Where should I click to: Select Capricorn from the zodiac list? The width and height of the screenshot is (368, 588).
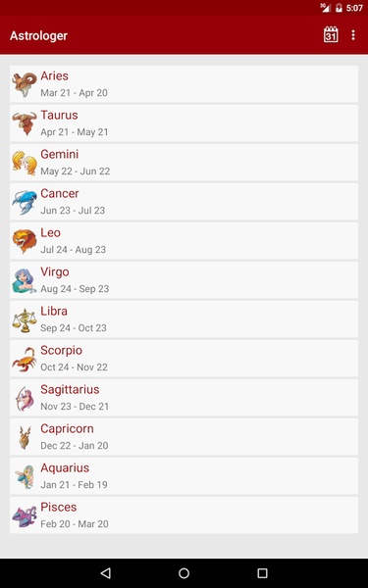(184, 437)
